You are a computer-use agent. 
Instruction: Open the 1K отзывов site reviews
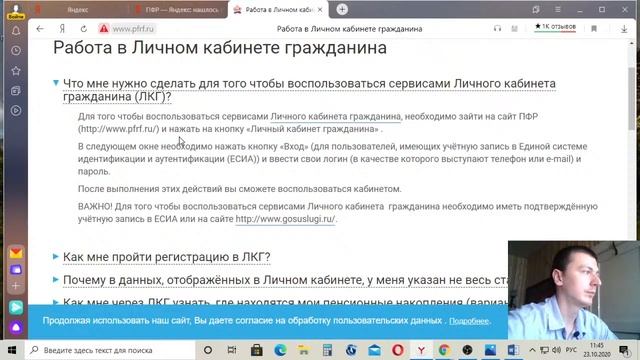[555, 27]
